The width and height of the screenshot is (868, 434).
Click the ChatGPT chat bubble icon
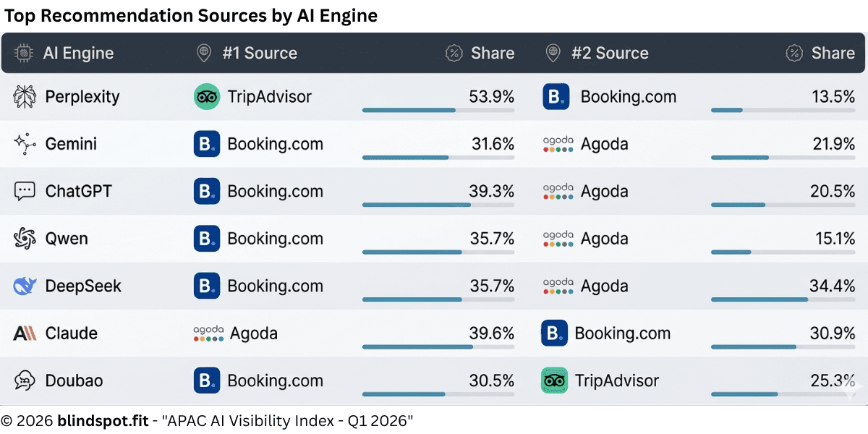[x=25, y=192]
